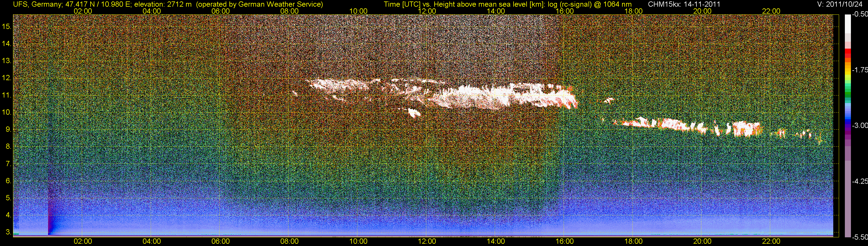Viewport: 868px width, 246px height.
Task: Click the "11." km height axis label
Action: (7, 96)
